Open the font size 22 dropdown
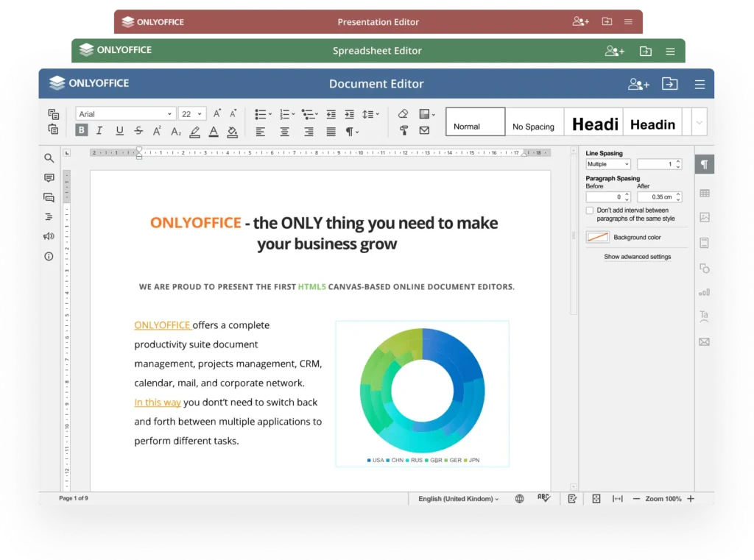 (x=191, y=114)
